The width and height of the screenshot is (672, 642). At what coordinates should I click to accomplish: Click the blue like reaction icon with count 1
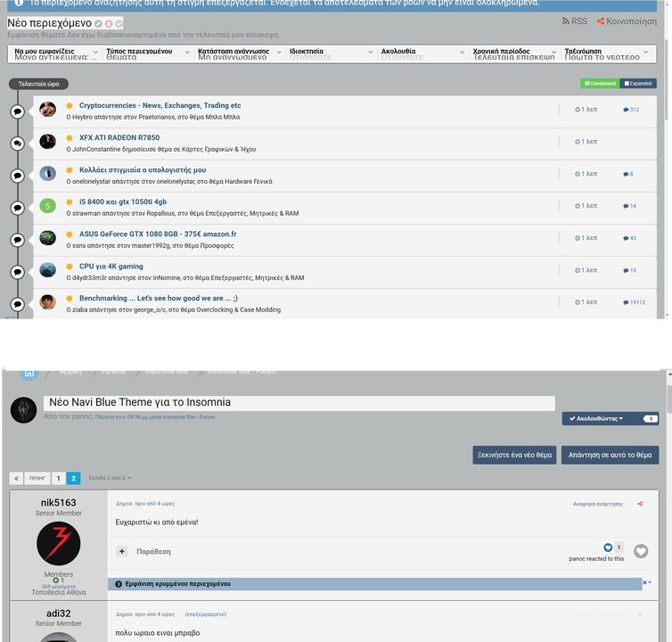pos(608,547)
